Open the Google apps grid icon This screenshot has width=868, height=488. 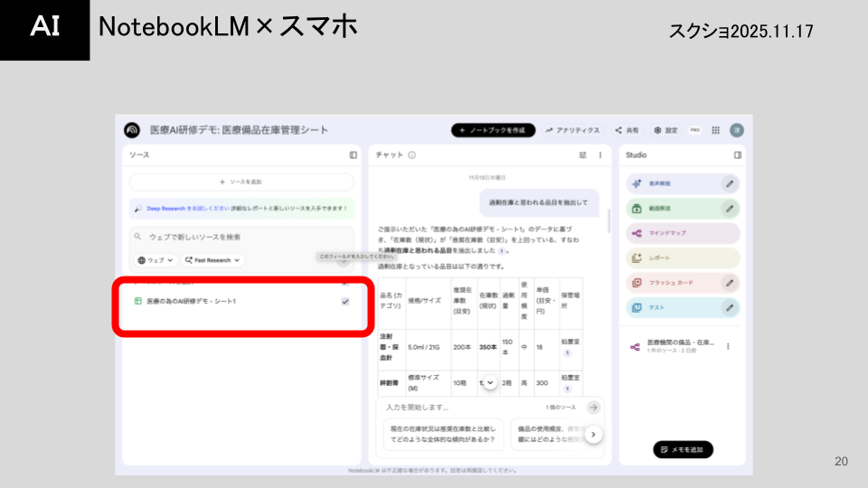click(x=716, y=130)
